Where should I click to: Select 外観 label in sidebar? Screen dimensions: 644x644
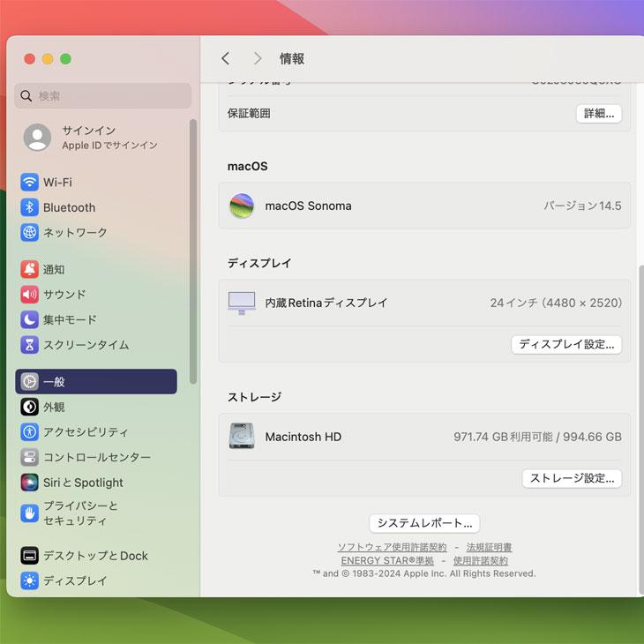[x=54, y=407]
